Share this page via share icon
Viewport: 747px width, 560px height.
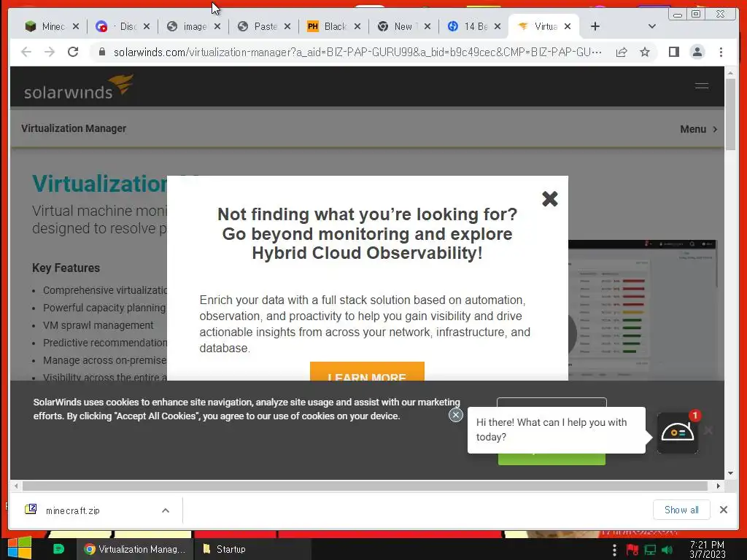pyautogui.click(x=622, y=52)
